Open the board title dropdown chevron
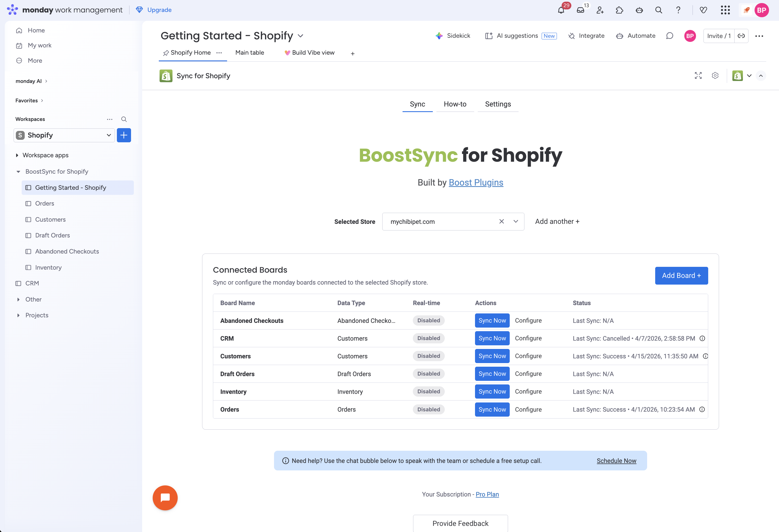 (301, 36)
